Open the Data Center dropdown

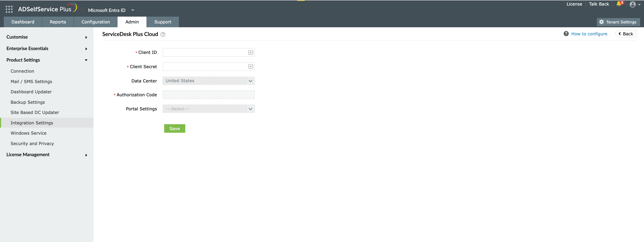(208, 81)
